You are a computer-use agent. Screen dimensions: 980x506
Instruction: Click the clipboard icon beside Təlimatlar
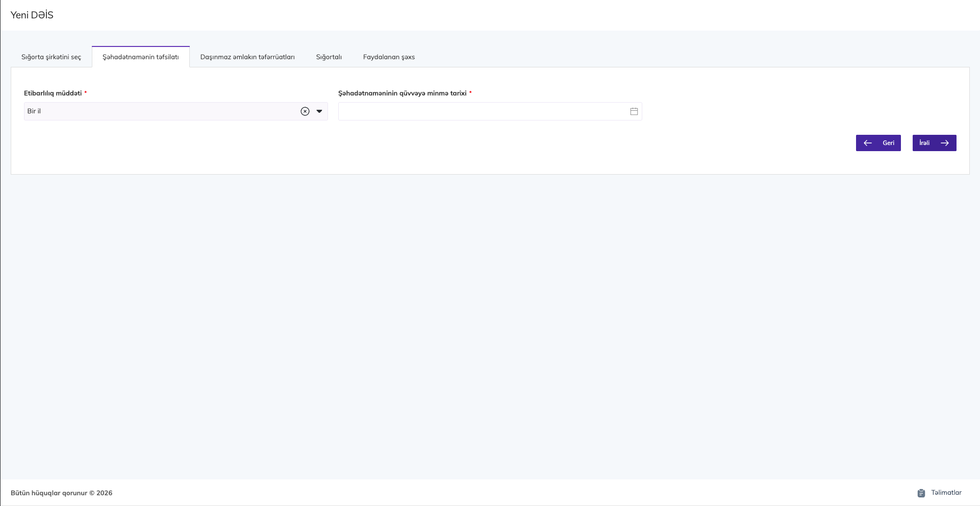[921, 493]
